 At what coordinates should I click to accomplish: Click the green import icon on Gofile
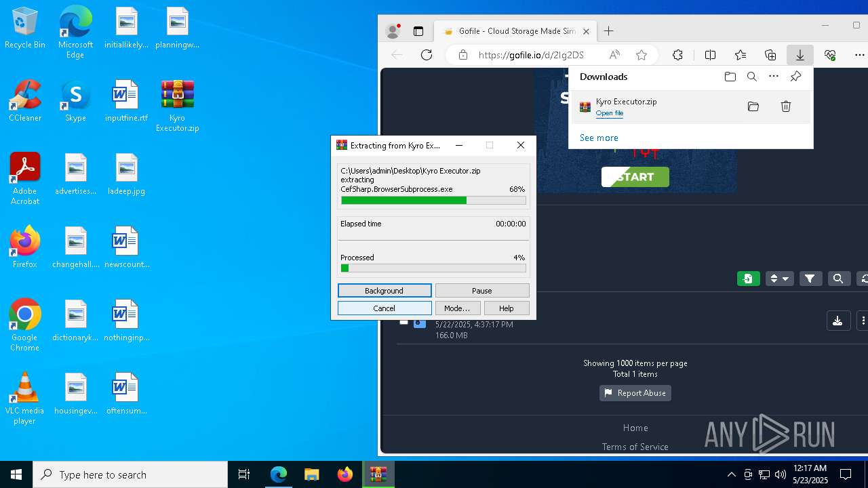[749, 279]
